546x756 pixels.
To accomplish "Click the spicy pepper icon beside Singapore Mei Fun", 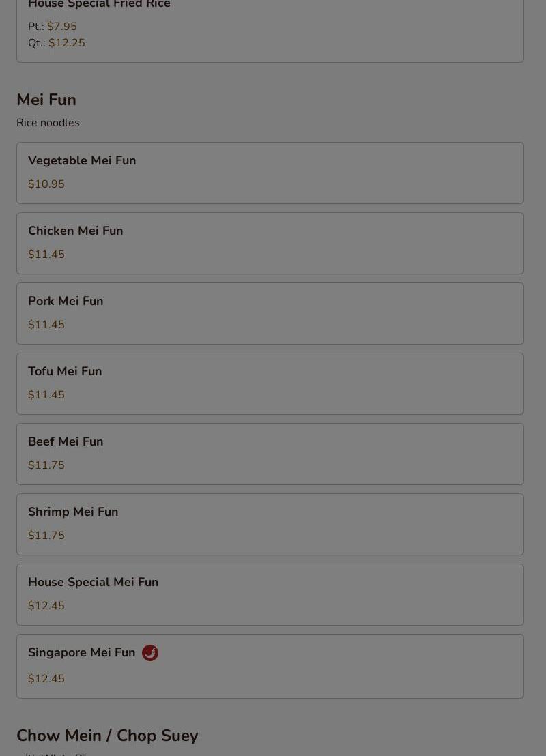I will click(x=150, y=653).
